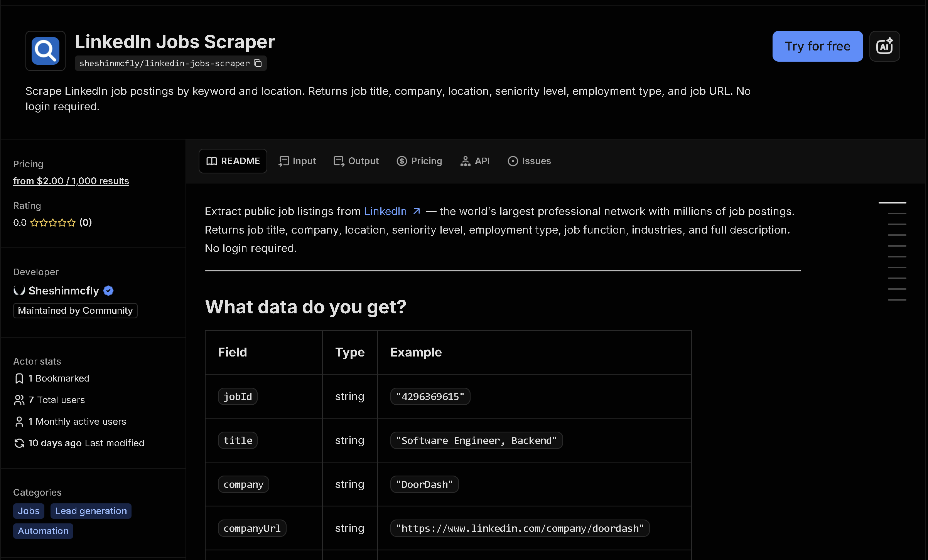Click the refresh icon beside Last modified

coord(19,443)
